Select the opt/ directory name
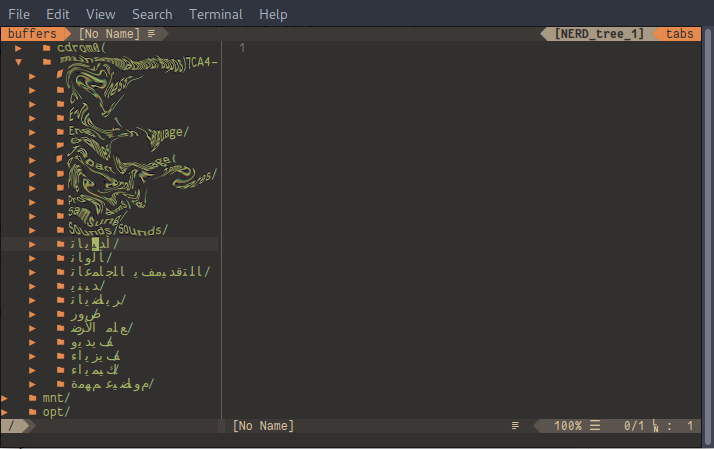The height and width of the screenshot is (449, 714). tap(56, 412)
